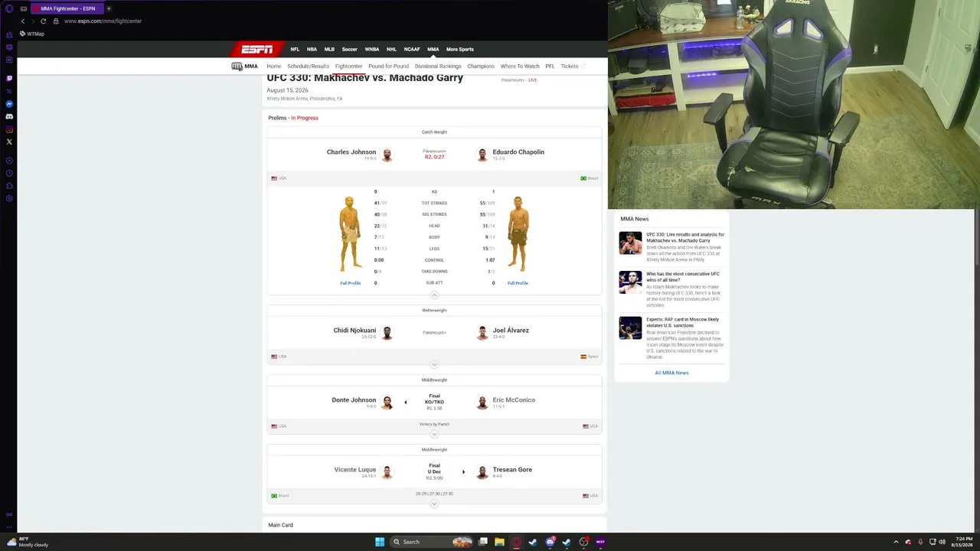The width and height of the screenshot is (980, 551).
Task: Read the most consecutive UFC wins article
Action: click(683, 277)
